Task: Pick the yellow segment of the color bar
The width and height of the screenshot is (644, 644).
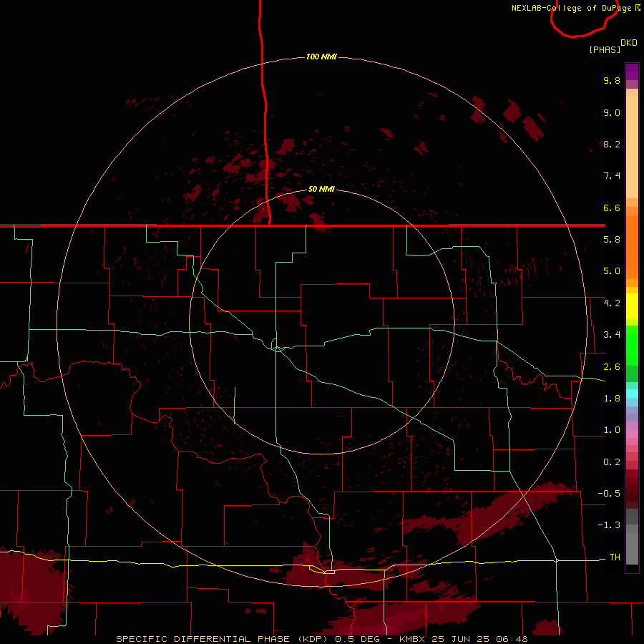Action: [x=632, y=306]
